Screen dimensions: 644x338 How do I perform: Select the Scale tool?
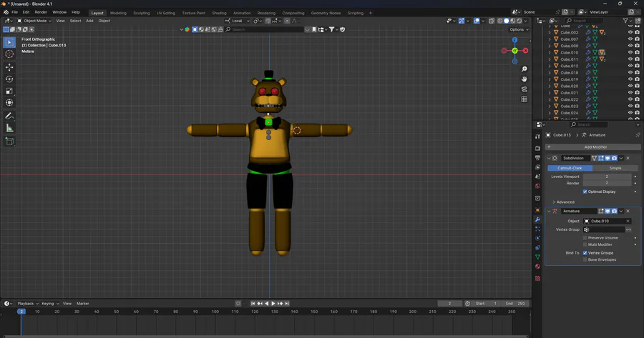[x=9, y=91]
